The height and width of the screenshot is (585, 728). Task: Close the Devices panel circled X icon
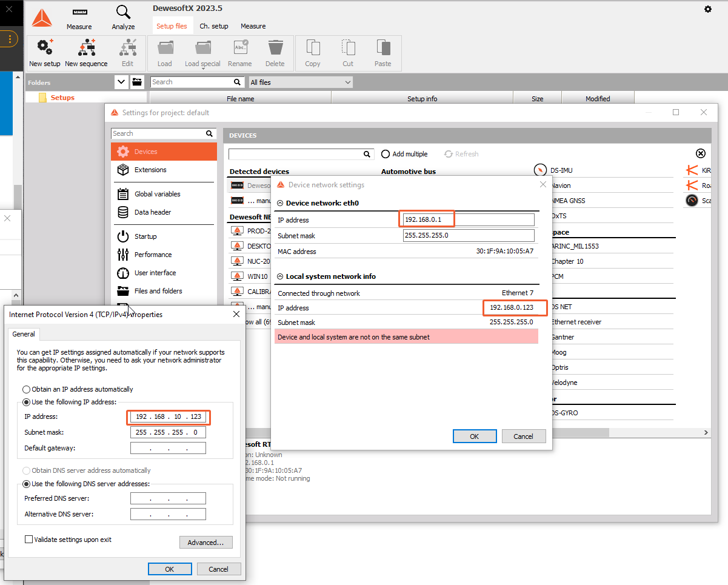point(701,154)
